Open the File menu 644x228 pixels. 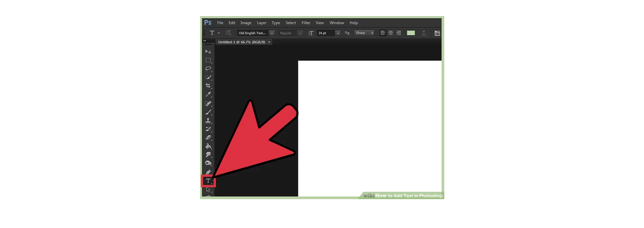[220, 23]
